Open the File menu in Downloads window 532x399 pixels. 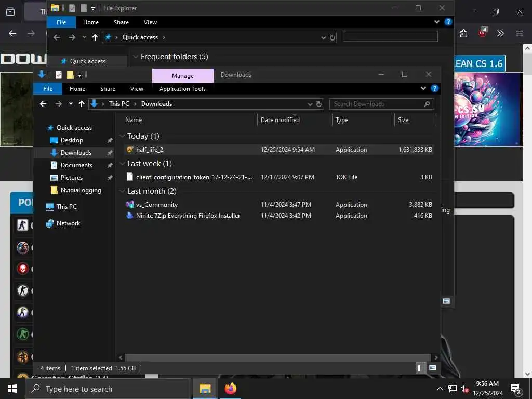tap(48, 88)
